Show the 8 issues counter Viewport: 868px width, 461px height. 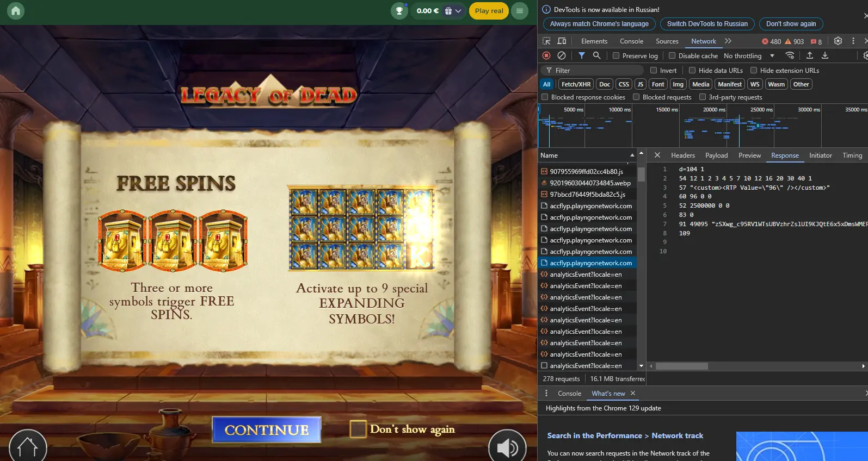tap(816, 41)
